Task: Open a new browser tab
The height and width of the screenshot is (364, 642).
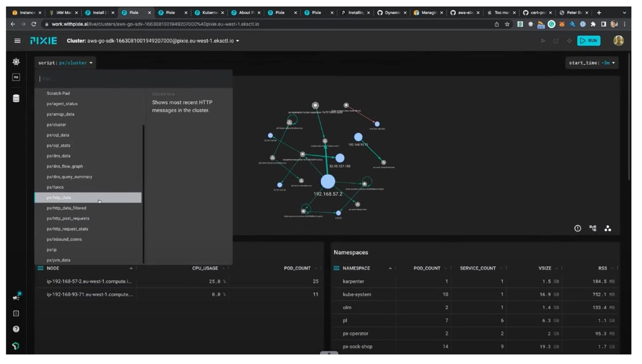Action: [x=599, y=12]
